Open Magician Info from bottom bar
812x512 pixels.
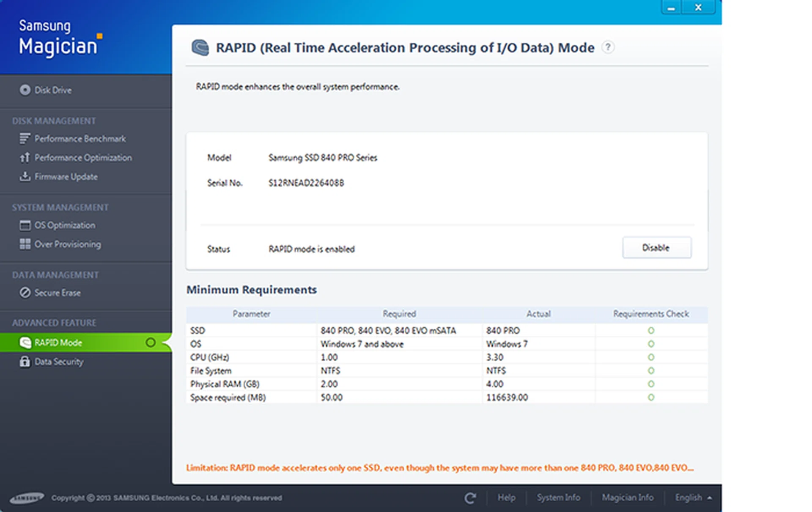point(628,498)
